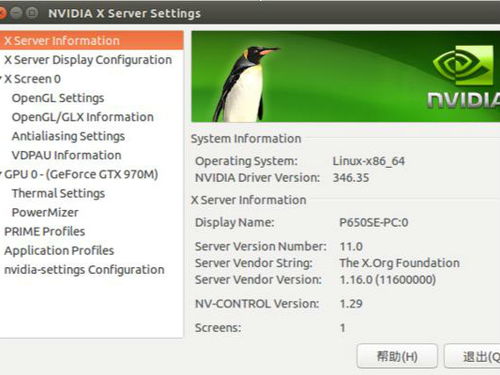Screen dimensions: 500x375
Task: Open Thermal Settings
Action: point(58,193)
